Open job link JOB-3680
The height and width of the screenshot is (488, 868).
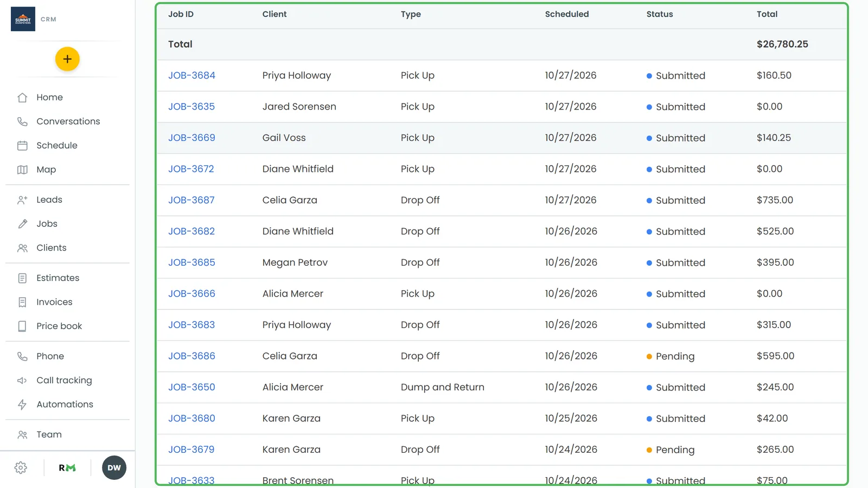pyautogui.click(x=192, y=419)
